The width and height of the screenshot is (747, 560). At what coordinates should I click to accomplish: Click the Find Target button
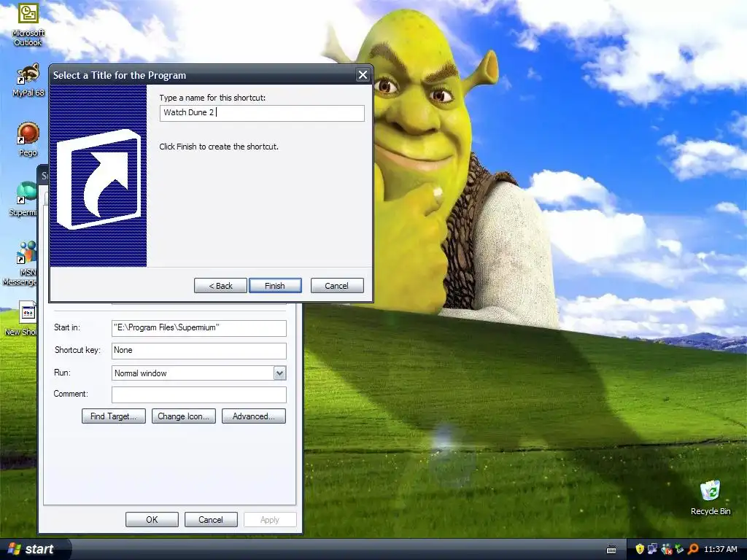114,416
